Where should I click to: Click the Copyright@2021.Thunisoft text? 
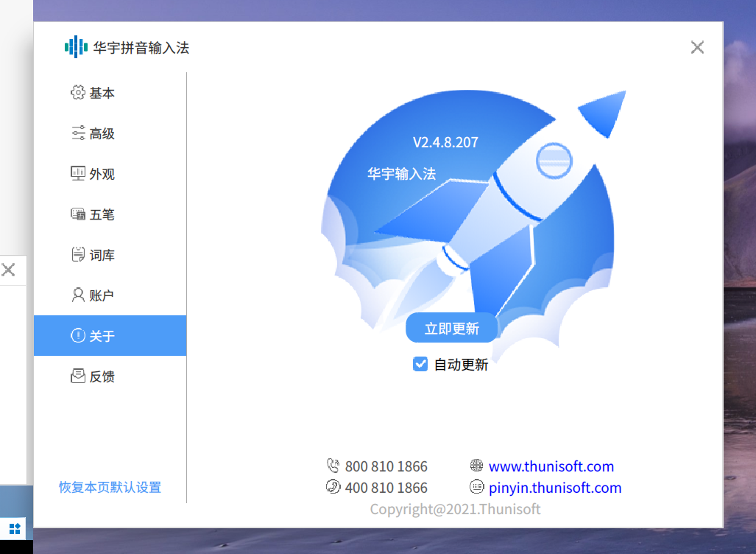pyautogui.click(x=455, y=509)
